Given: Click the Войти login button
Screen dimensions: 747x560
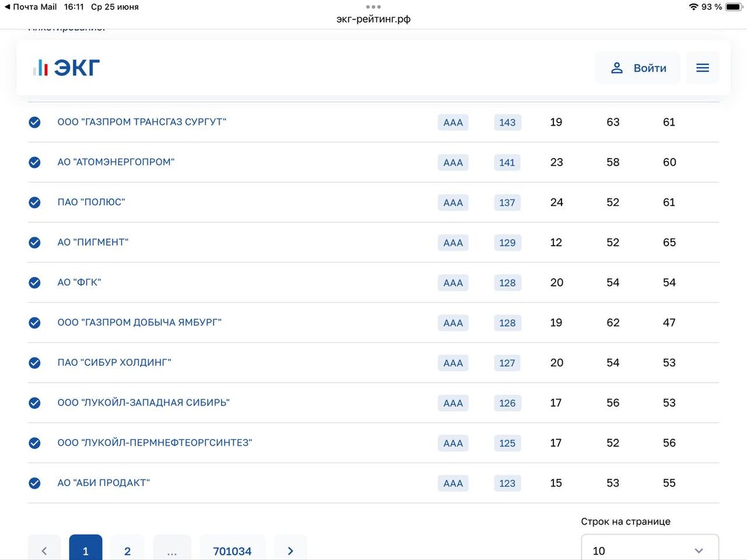Looking at the screenshot, I should pyautogui.click(x=637, y=68).
